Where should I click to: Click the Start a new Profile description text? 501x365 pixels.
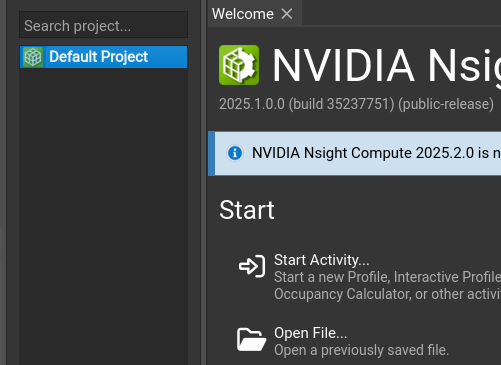pyautogui.click(x=387, y=286)
